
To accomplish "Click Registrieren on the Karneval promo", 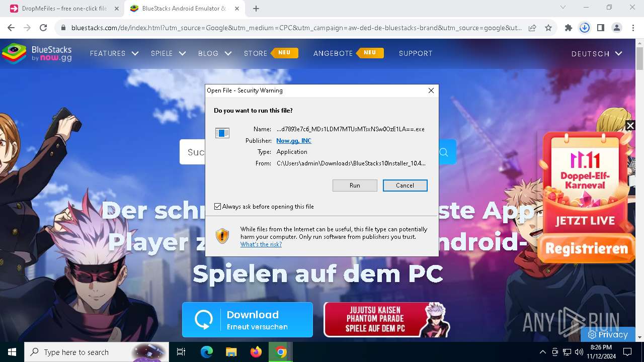I will coord(587,248).
